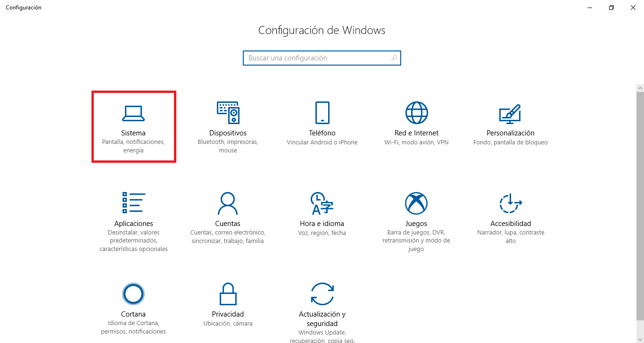Minimize the Configuración window

(590, 8)
